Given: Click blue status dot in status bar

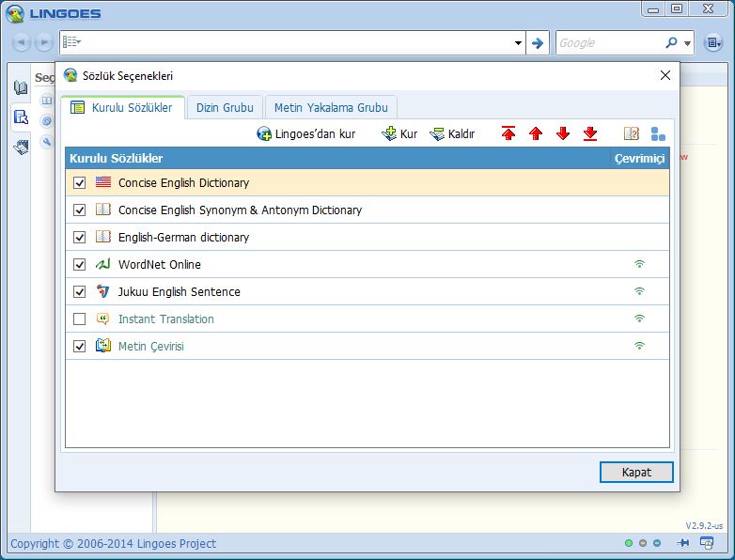Looking at the screenshot, I should coord(657,543).
